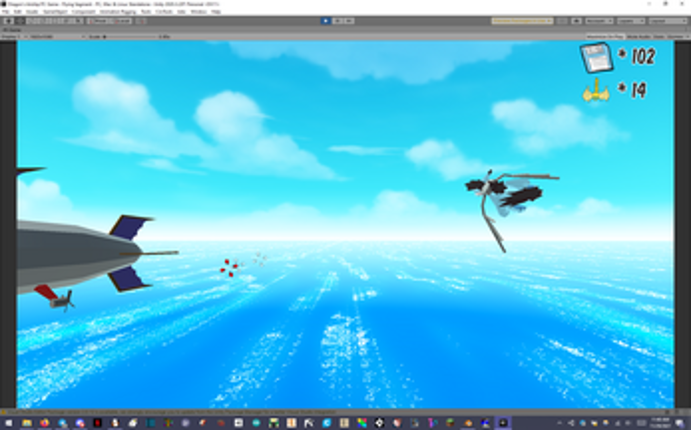This screenshot has width=691, height=430.
Task: Open the yellow preview packages dropdown
Action: [x=522, y=21]
